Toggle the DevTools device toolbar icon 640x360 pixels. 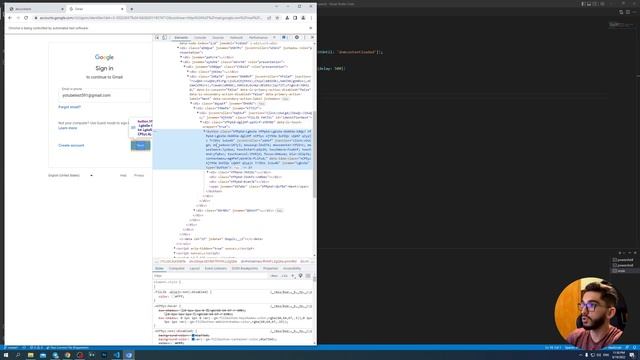164,38
